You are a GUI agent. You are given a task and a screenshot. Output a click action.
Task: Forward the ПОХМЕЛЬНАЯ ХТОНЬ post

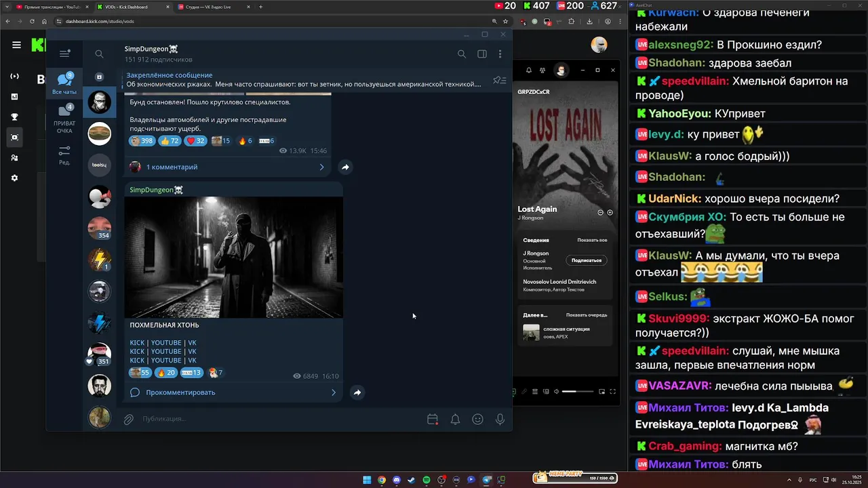[357, 392]
